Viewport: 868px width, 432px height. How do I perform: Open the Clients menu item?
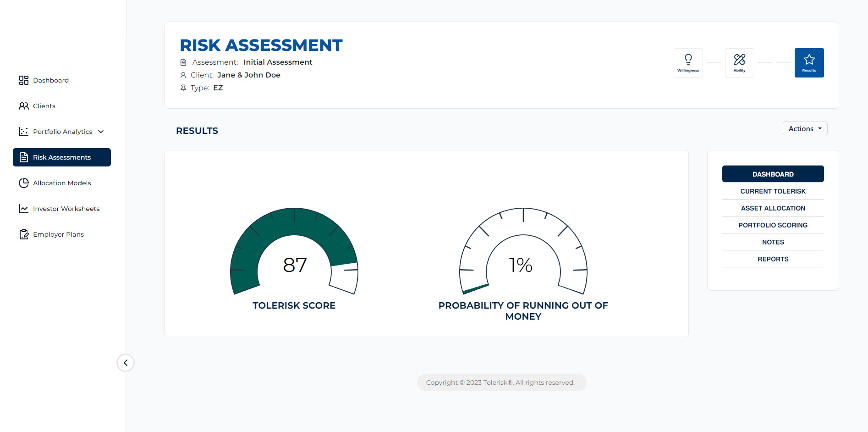62,106
